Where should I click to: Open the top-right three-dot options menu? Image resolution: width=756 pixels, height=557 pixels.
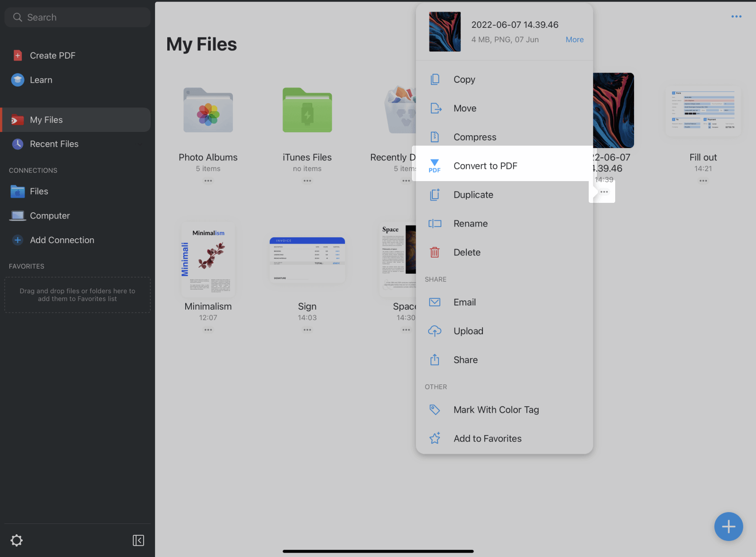(736, 17)
